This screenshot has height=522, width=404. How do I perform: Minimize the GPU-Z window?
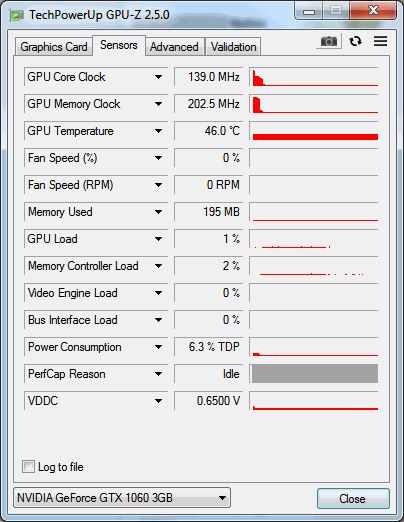pyautogui.click(x=309, y=11)
